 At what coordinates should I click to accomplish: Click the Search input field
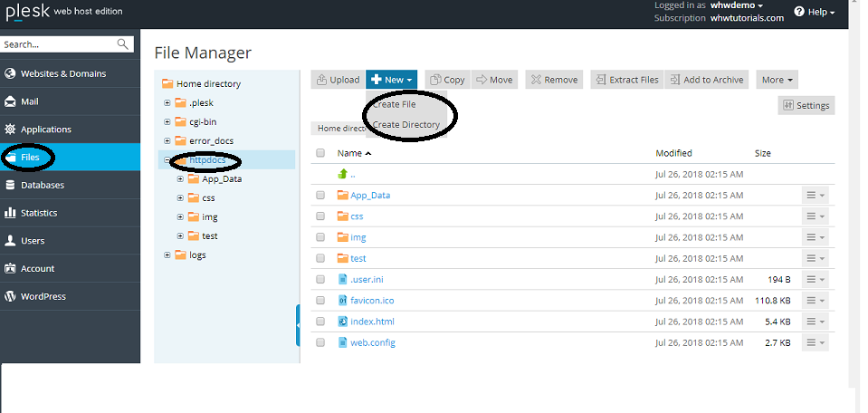point(59,43)
